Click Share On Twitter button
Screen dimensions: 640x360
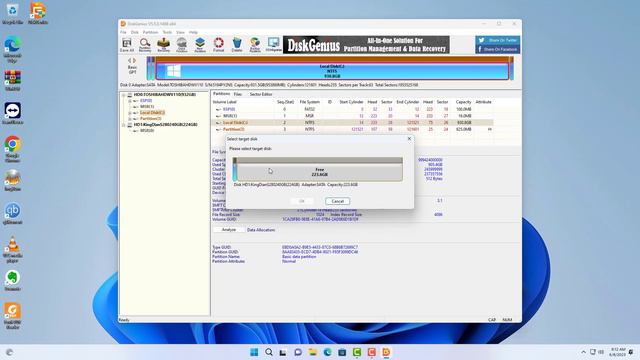tap(498, 40)
